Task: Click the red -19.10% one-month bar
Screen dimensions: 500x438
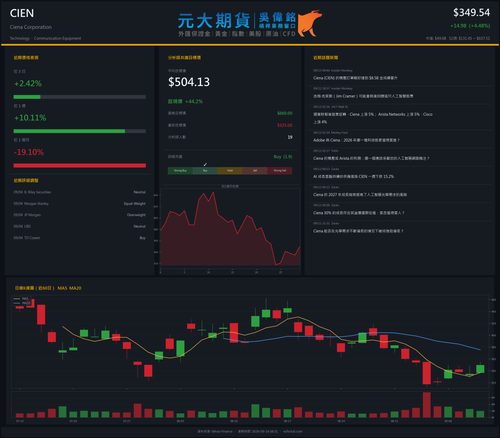Action: click(80, 166)
